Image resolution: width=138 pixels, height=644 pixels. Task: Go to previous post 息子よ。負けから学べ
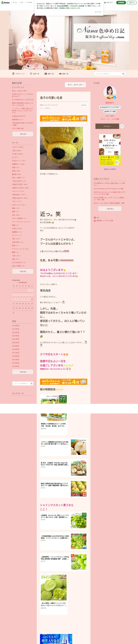pos(75,85)
